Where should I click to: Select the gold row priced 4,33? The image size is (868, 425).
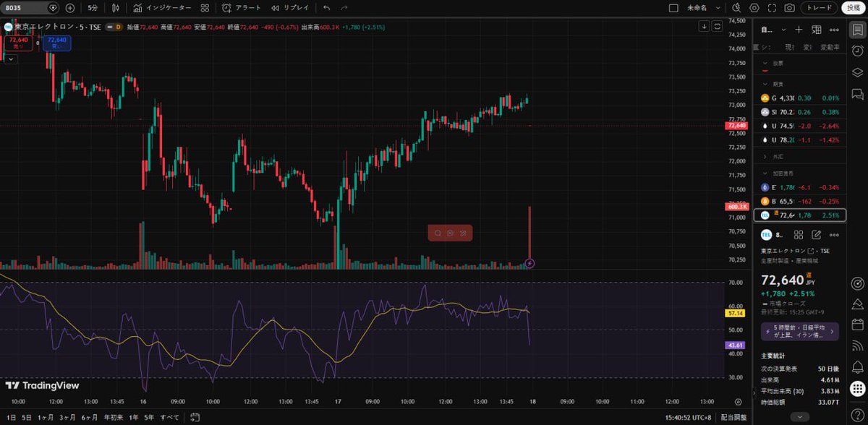tap(800, 98)
